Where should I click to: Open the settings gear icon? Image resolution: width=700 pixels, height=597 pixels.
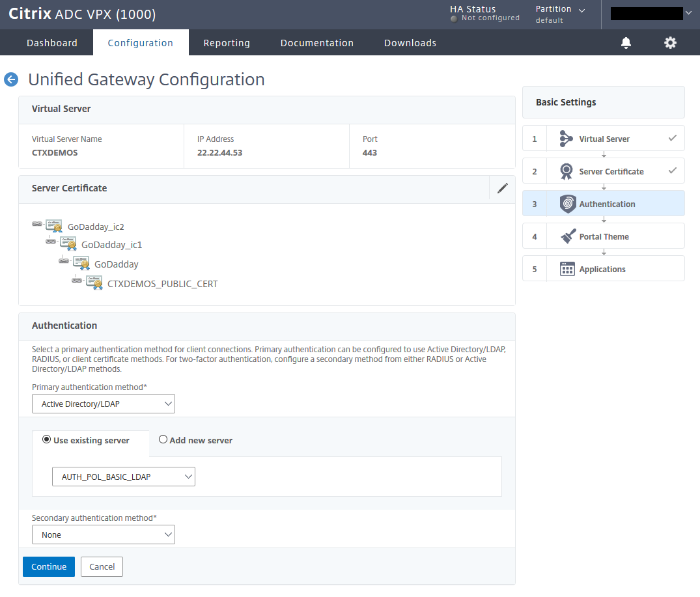coord(670,43)
